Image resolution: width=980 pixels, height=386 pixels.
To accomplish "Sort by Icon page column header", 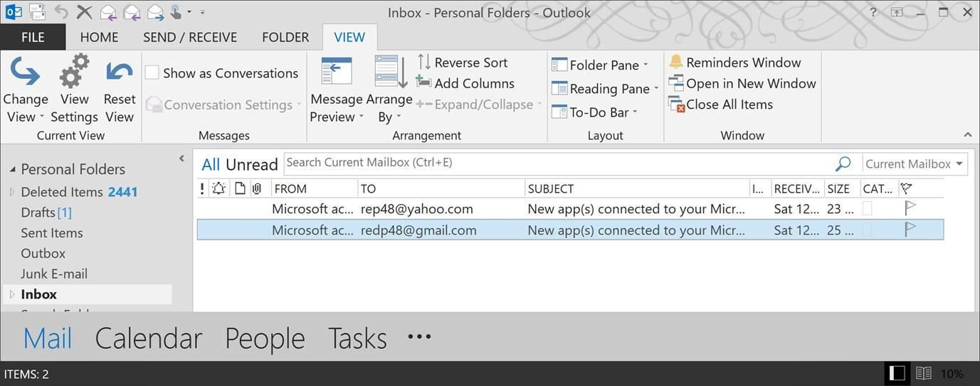I will click(x=240, y=188).
